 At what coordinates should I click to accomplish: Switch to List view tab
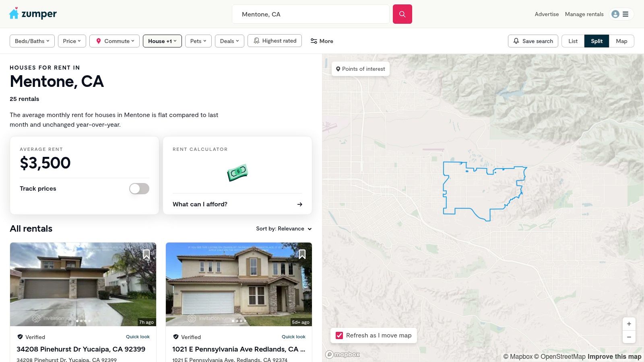click(573, 41)
